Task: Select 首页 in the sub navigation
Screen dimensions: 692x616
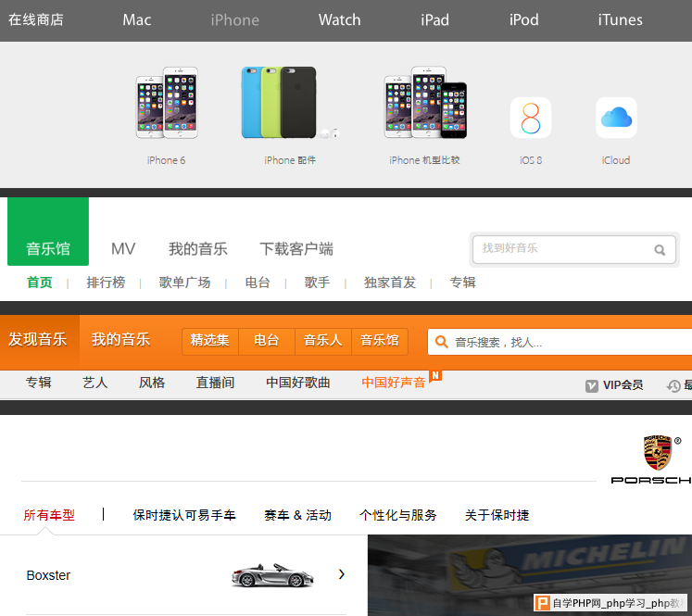Action: [39, 283]
